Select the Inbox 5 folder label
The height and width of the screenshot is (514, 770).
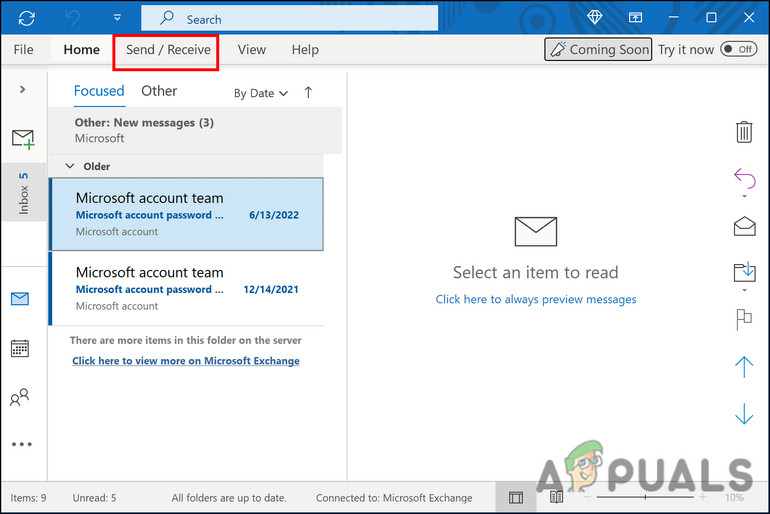click(x=23, y=193)
